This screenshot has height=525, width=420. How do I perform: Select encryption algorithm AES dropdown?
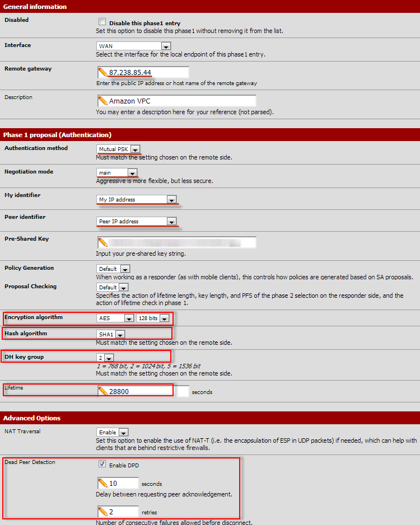(x=115, y=318)
